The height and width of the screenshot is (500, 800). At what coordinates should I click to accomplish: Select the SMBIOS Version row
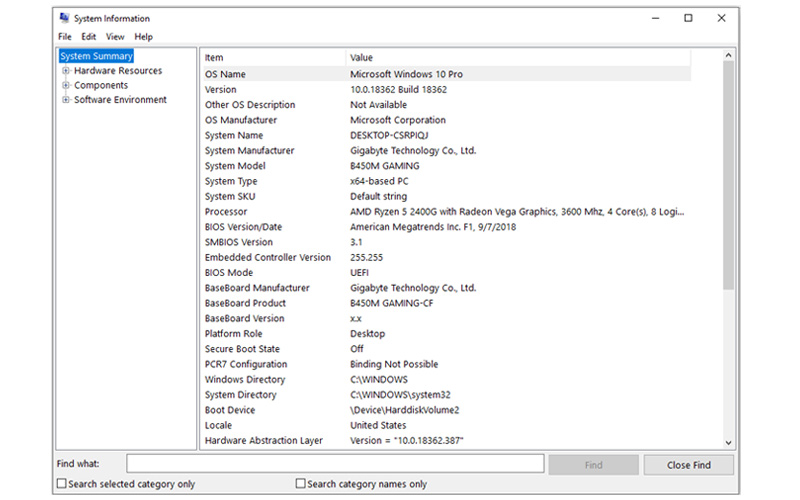[447, 242]
